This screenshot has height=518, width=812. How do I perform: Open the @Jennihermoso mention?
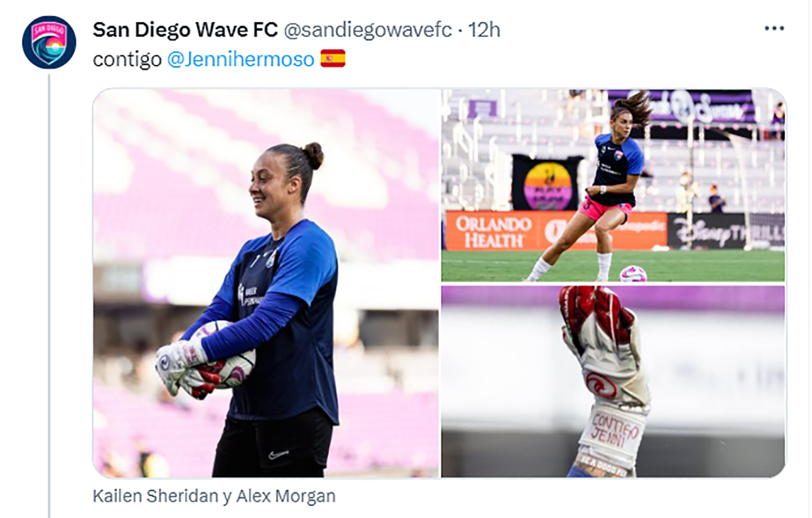point(241,60)
